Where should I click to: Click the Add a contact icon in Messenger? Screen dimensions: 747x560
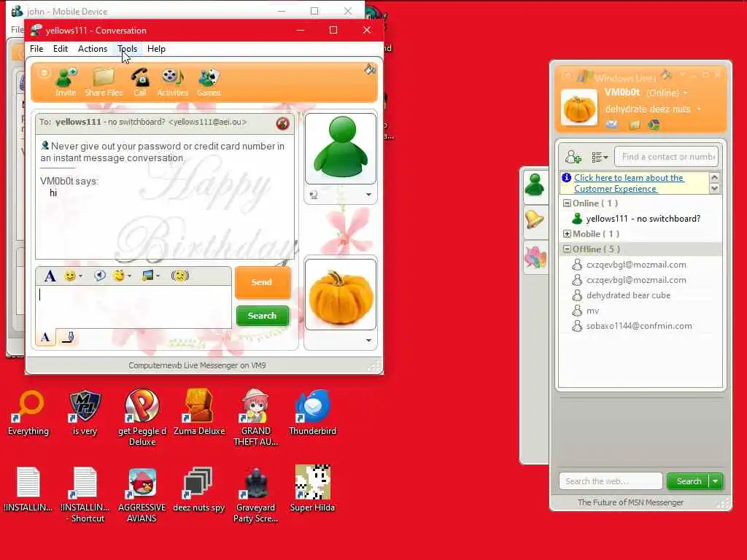pyautogui.click(x=573, y=157)
